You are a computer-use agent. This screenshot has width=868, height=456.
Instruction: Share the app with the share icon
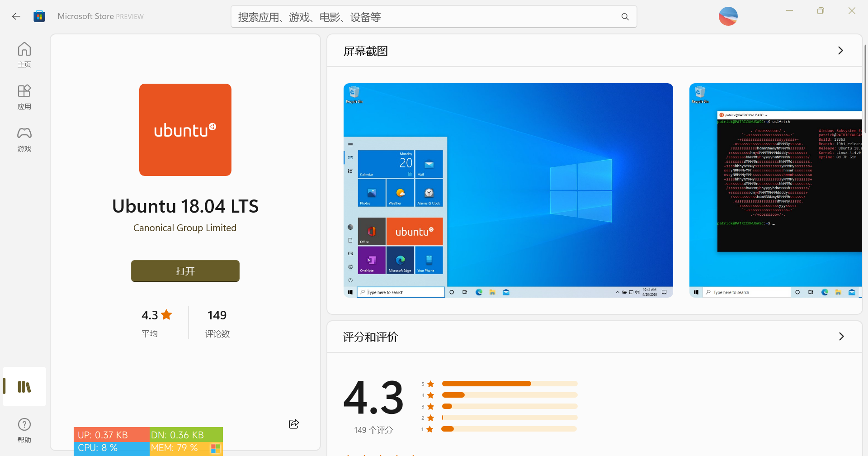(x=294, y=424)
